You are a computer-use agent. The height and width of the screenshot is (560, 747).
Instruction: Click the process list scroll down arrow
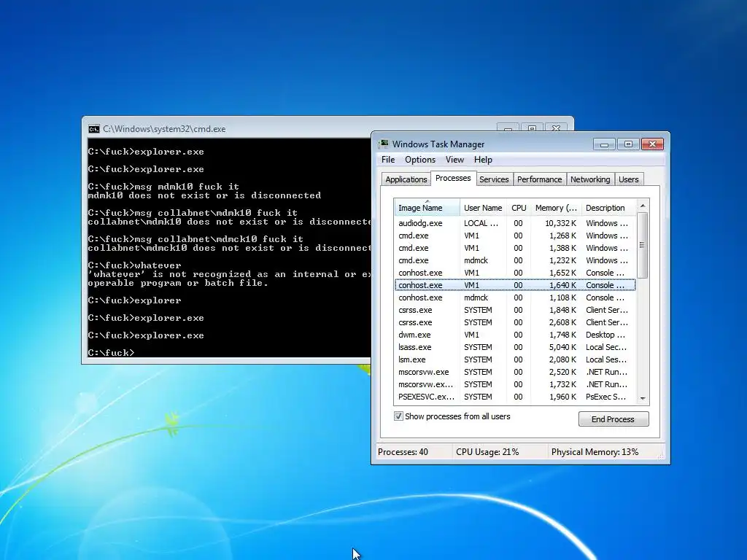(x=643, y=398)
